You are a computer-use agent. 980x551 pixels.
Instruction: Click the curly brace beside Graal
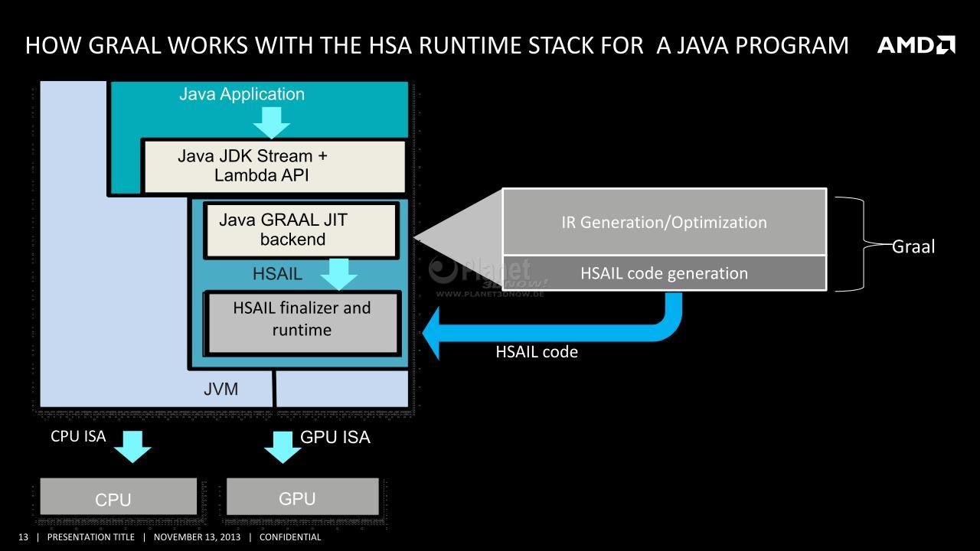(862, 244)
